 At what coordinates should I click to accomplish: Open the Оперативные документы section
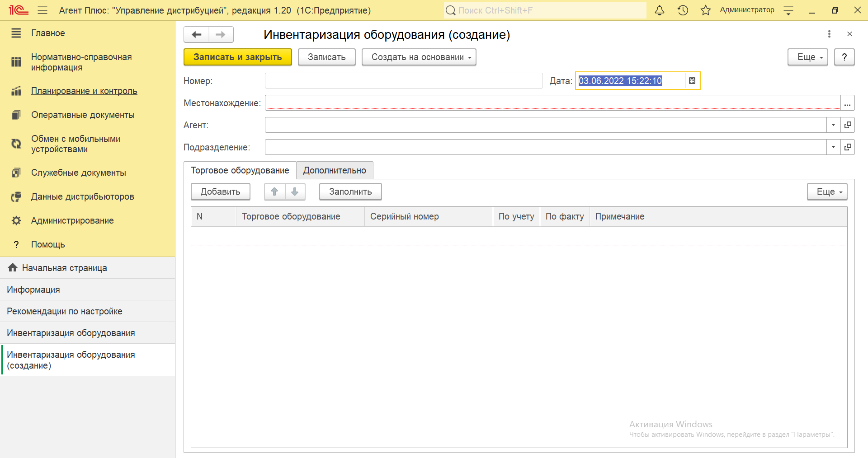(x=83, y=115)
